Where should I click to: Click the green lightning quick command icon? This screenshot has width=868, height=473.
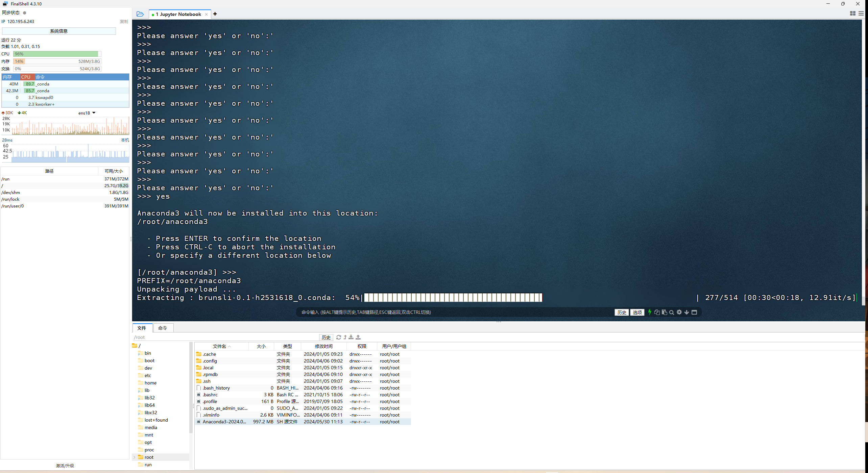click(649, 312)
